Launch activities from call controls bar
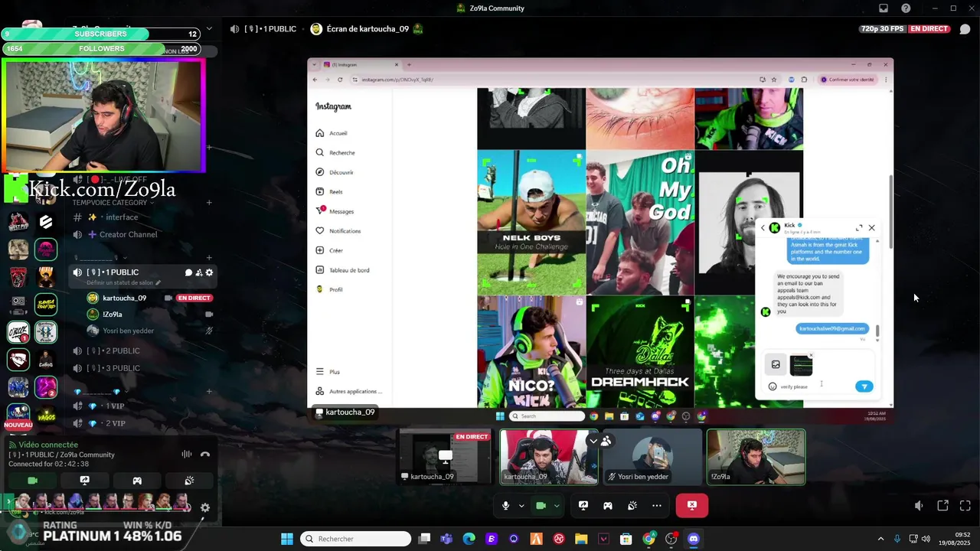This screenshot has width=980, height=551. click(607, 506)
